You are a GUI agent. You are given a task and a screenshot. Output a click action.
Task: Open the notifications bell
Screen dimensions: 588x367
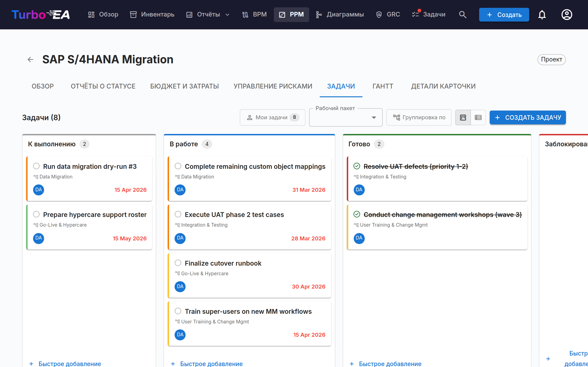542,14
